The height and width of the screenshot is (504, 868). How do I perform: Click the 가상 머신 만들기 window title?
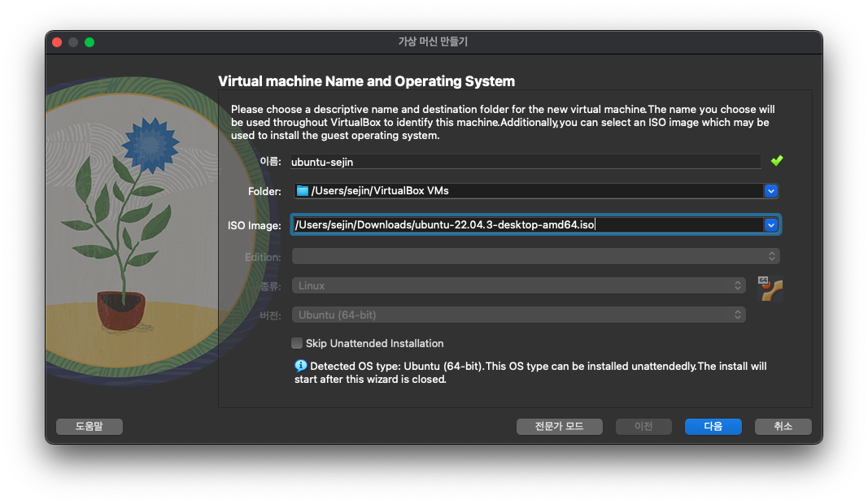click(x=434, y=41)
